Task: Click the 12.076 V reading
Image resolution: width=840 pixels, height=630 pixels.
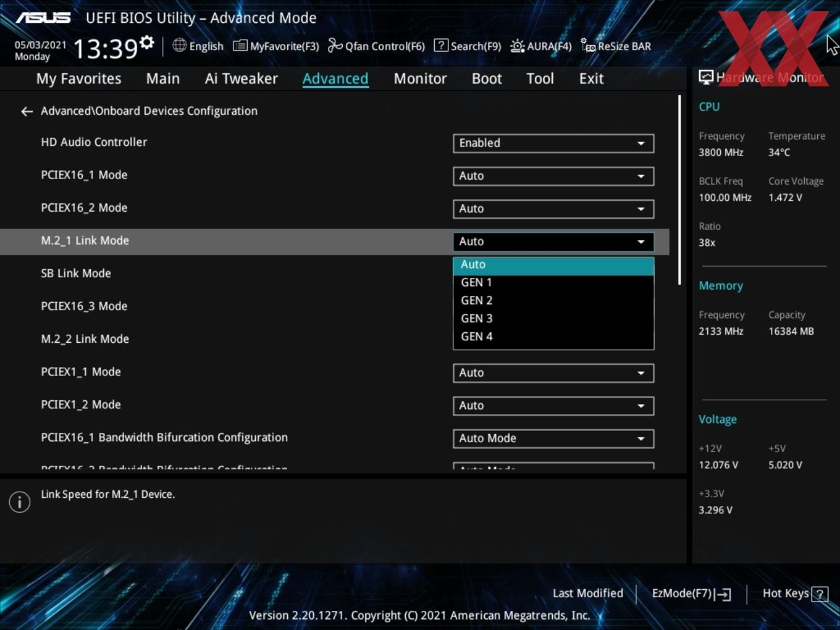Action: point(718,465)
